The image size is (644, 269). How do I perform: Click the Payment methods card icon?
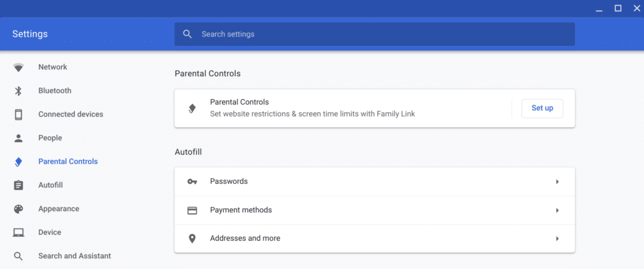click(192, 210)
